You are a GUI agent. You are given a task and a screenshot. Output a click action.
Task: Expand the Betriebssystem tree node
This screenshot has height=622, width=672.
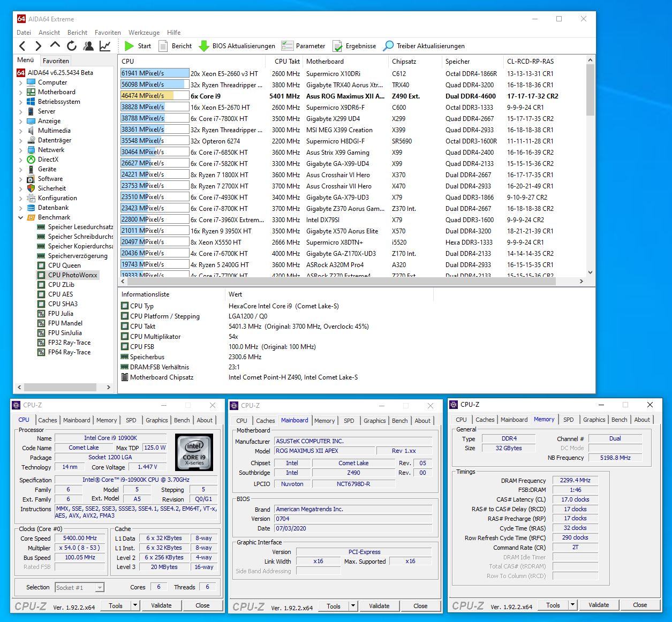21,102
